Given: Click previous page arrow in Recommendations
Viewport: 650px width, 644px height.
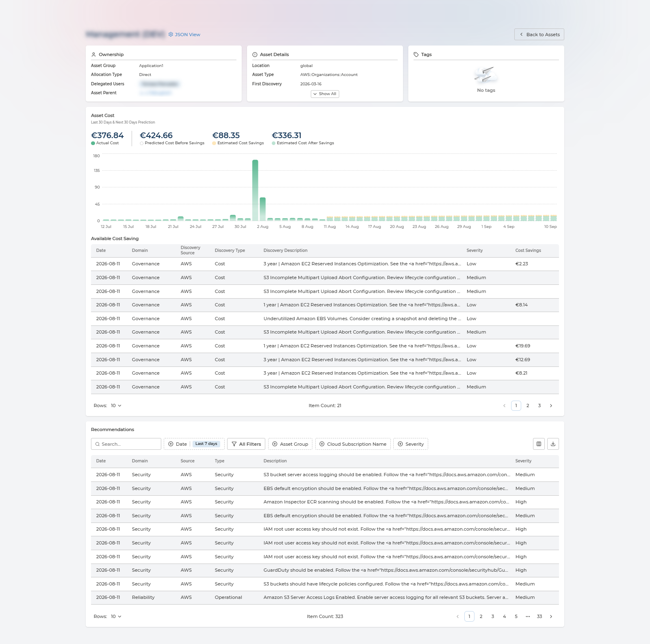Looking at the screenshot, I should click(458, 616).
